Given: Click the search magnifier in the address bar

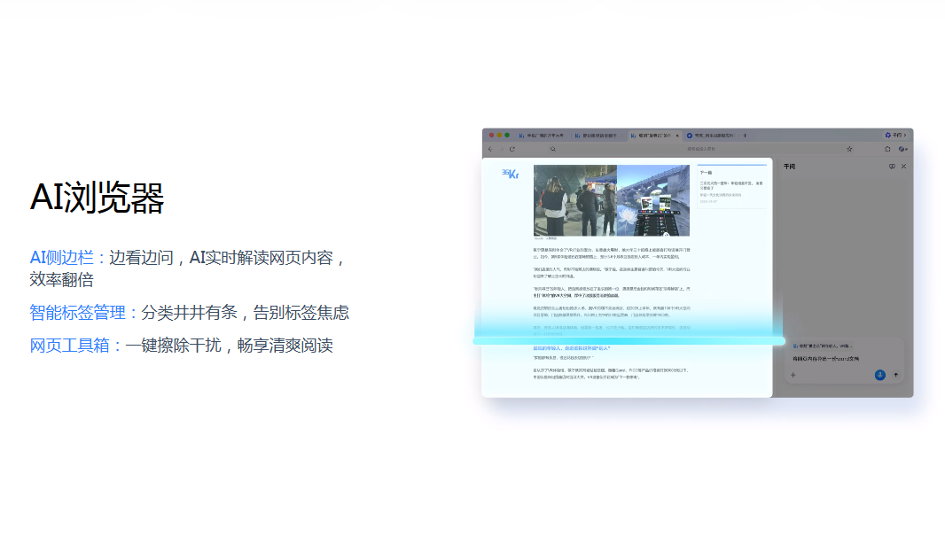Looking at the screenshot, I should point(552,149).
